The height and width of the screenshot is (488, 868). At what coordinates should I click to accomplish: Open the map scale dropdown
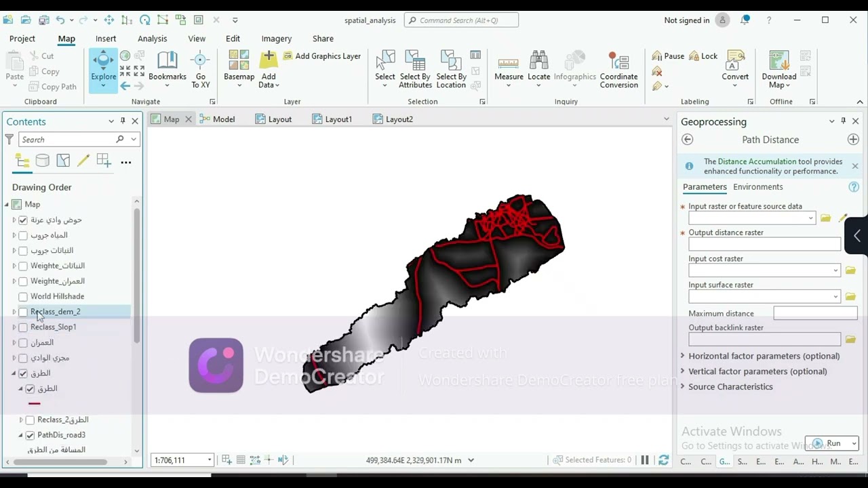(x=210, y=460)
